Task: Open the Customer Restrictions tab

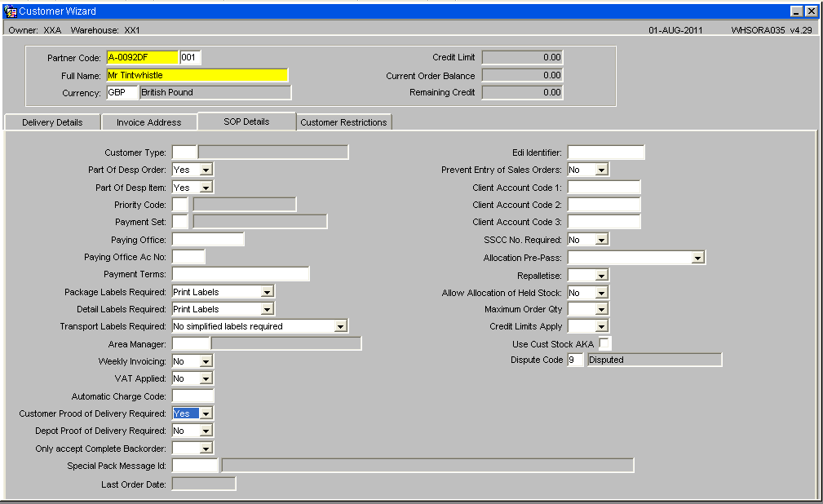Action: pyautogui.click(x=343, y=122)
